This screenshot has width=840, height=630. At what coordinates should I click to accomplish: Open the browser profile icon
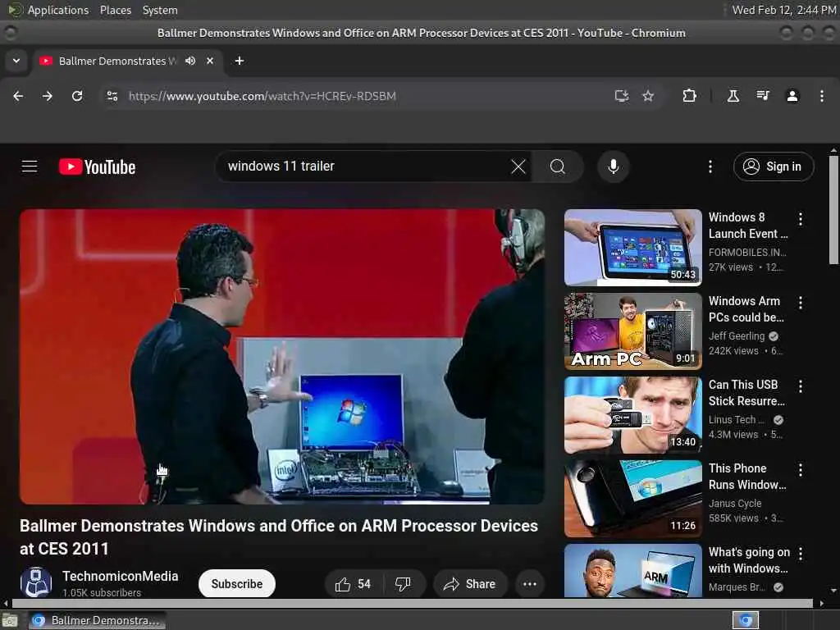pos(792,96)
